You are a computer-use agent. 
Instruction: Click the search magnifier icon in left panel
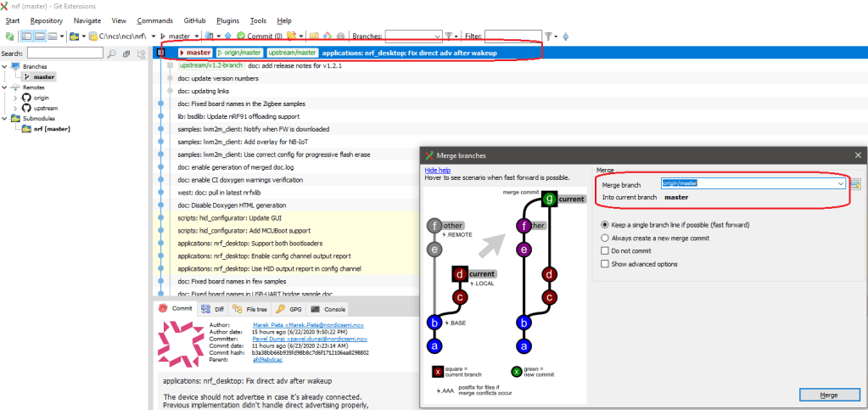(x=113, y=53)
